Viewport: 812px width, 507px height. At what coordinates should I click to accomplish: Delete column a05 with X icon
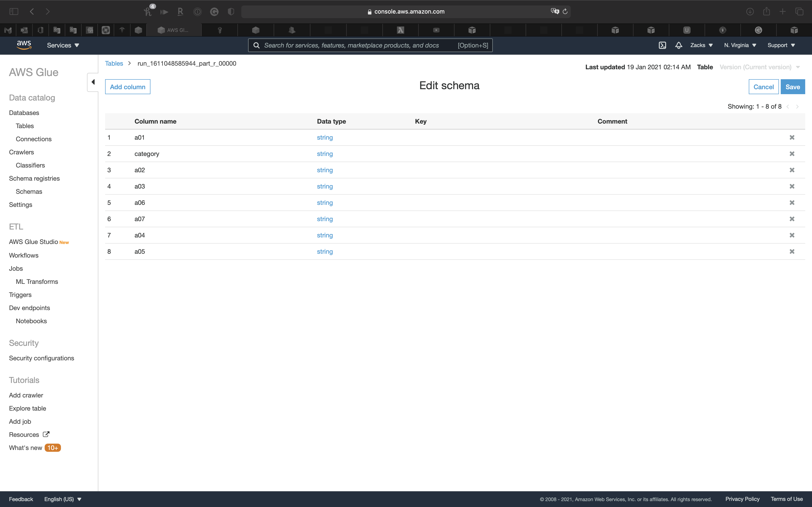(792, 251)
